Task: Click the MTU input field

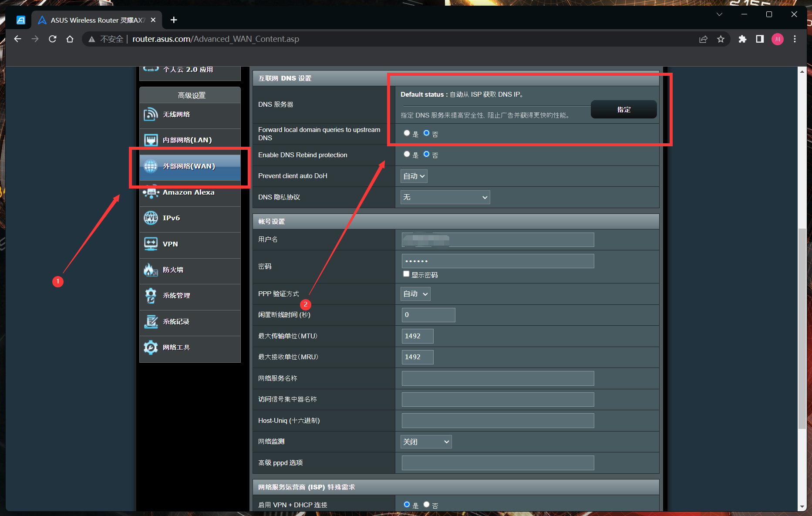Action: coord(417,336)
